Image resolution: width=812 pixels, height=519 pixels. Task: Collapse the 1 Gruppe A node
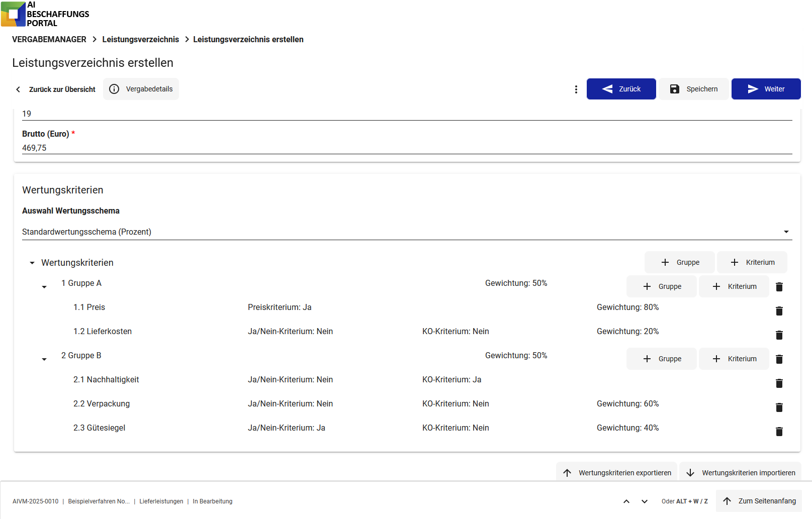click(x=44, y=287)
